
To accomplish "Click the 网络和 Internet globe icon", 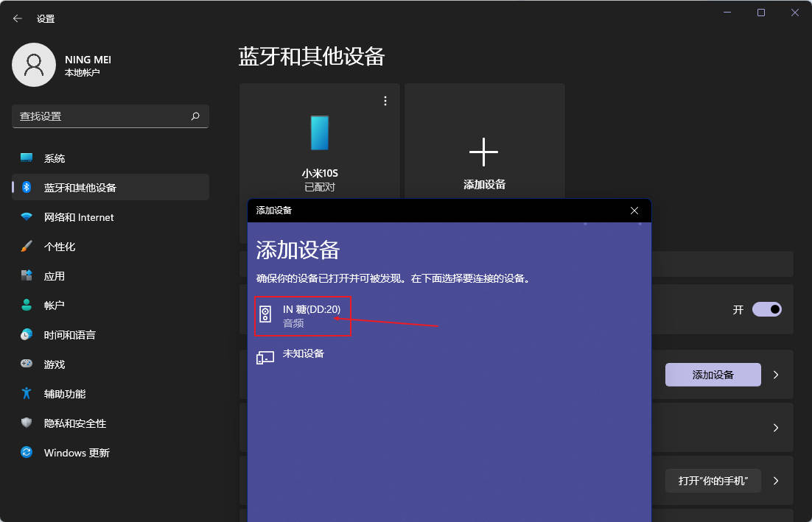I will click(x=25, y=216).
